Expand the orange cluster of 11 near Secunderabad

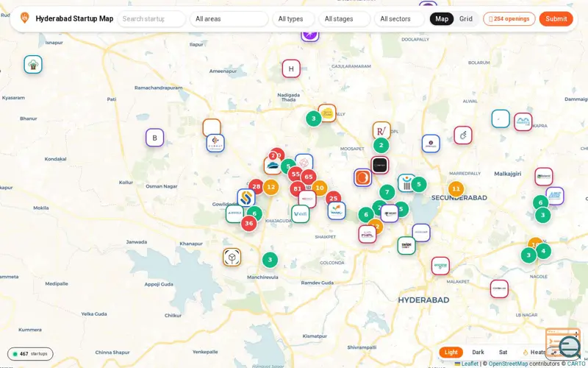point(456,189)
